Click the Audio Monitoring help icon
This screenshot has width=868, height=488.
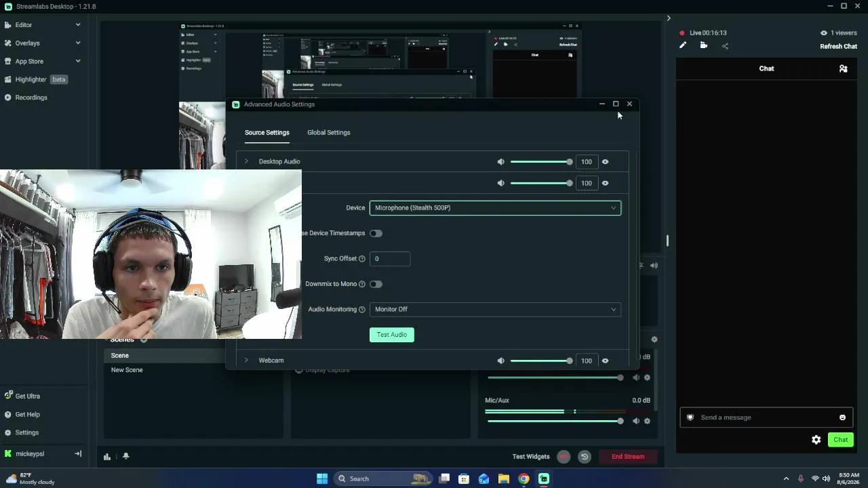(x=361, y=310)
